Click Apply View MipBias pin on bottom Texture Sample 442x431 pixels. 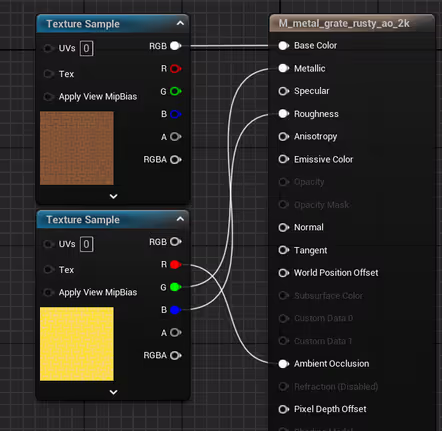[x=49, y=292]
